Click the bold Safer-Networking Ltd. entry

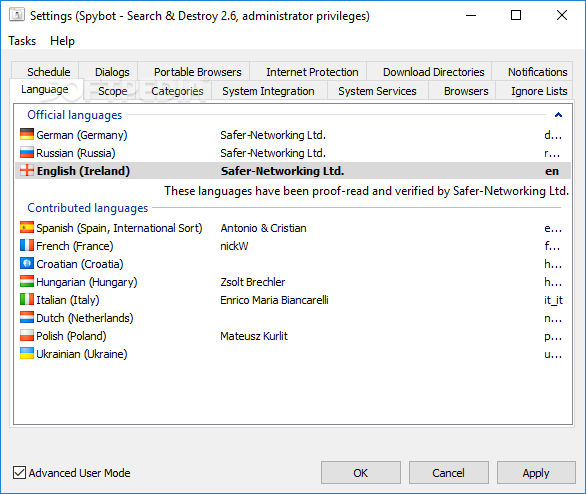pos(282,171)
